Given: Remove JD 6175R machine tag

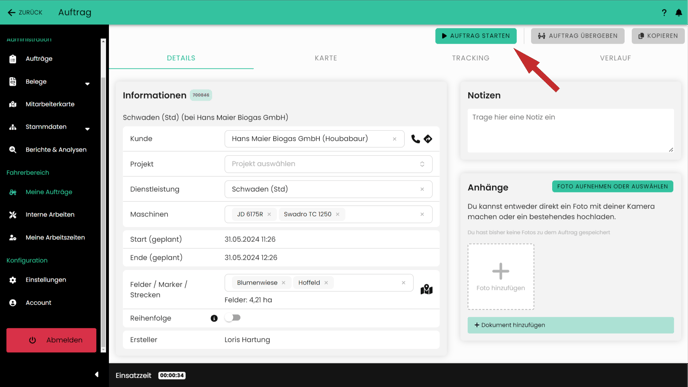Looking at the screenshot, I should click(x=269, y=214).
